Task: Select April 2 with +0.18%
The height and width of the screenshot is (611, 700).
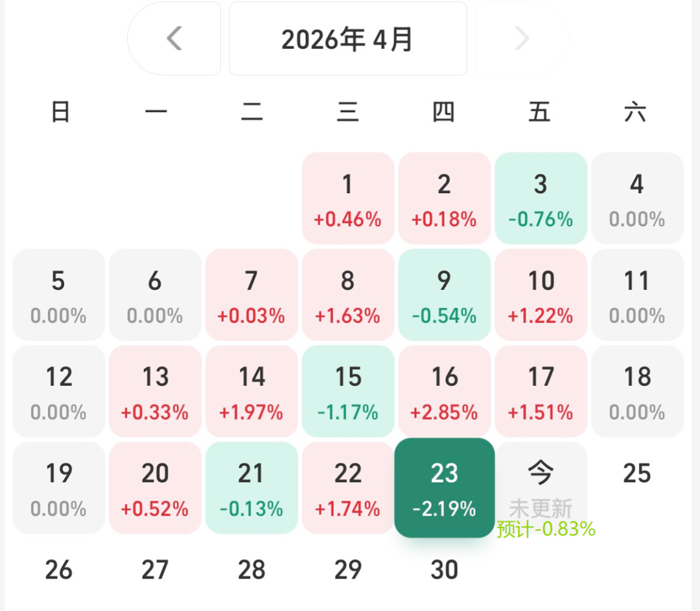Action: pyautogui.click(x=444, y=198)
